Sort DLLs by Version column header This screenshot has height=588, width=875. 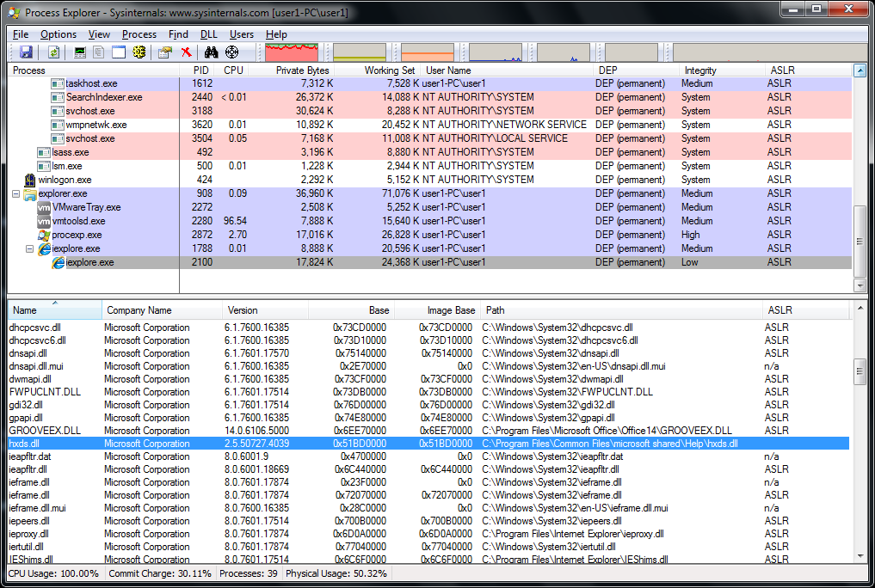tap(265, 310)
